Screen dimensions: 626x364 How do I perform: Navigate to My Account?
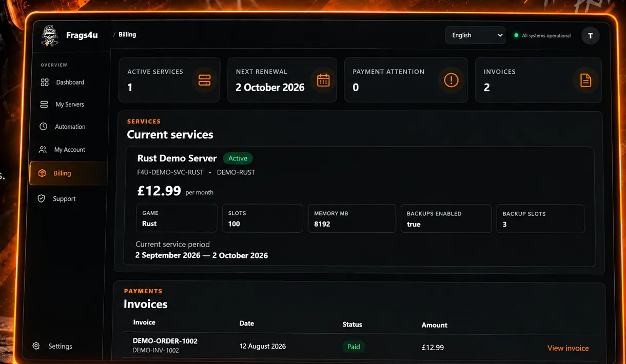(69, 150)
